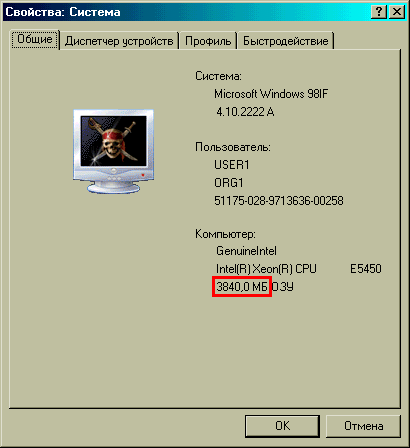Click the Microsoft Windows 98IF text
This screenshot has height=448, width=410.
271,94
